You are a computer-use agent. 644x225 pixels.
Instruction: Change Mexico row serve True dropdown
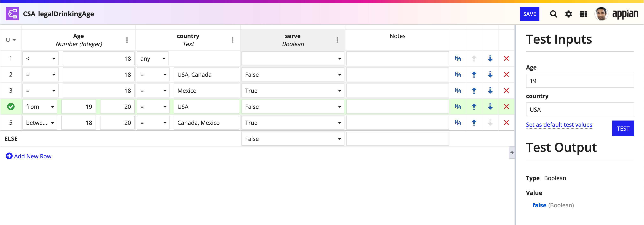point(292,91)
